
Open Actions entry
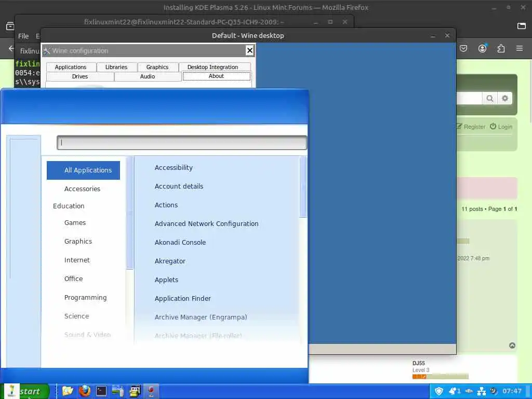tap(166, 205)
